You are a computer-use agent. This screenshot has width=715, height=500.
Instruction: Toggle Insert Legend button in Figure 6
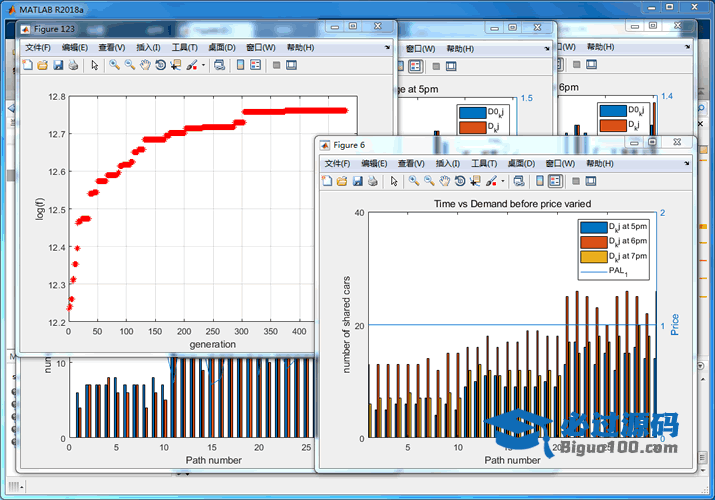coord(555,181)
